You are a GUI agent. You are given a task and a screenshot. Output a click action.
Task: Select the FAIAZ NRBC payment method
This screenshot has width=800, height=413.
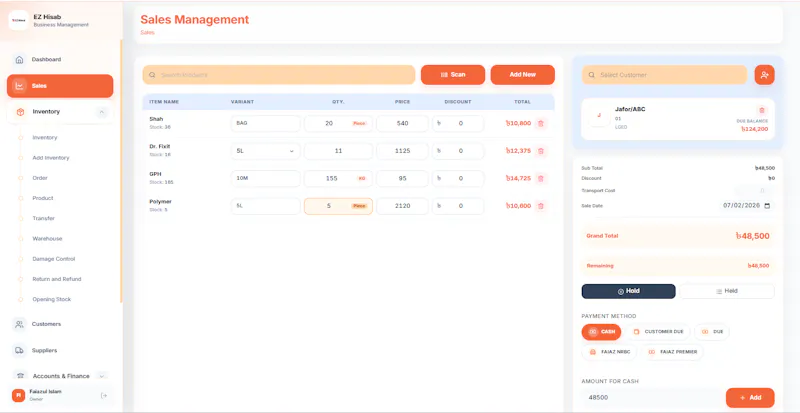pos(610,352)
